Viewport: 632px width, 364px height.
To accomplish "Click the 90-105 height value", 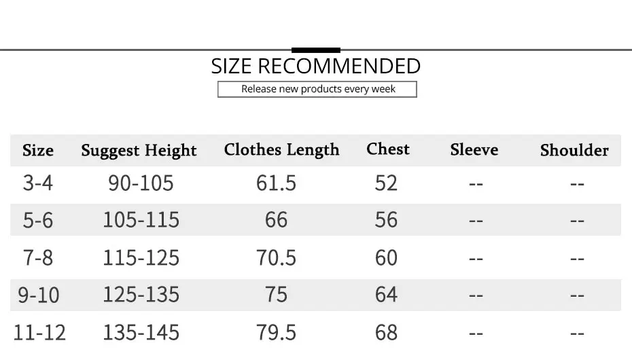I will (x=141, y=183).
